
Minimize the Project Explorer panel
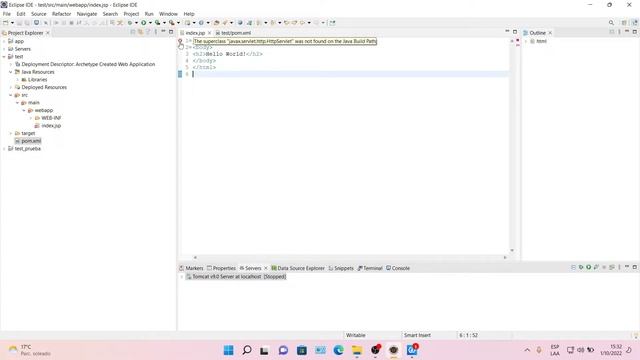pyautogui.click(x=163, y=31)
